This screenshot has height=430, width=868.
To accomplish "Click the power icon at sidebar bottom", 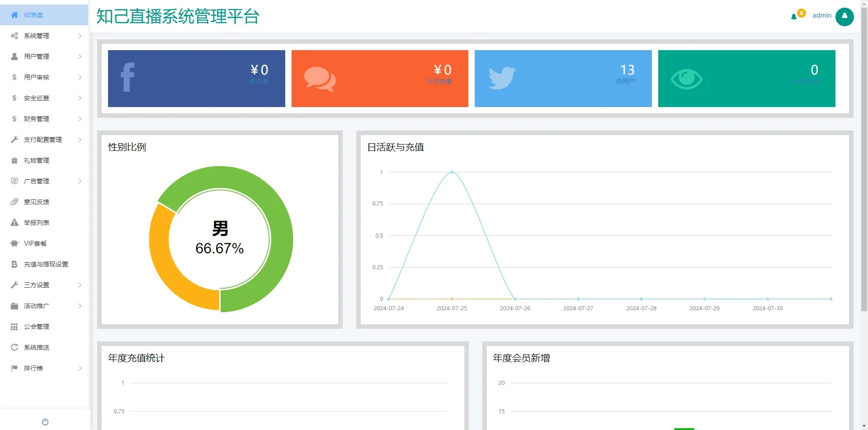I will tap(45, 422).
